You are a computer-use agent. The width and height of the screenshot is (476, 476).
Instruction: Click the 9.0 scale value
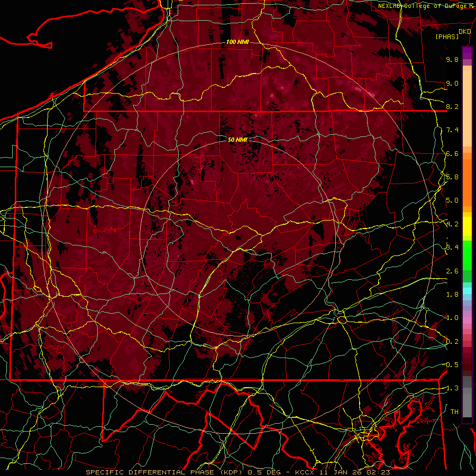point(452,83)
